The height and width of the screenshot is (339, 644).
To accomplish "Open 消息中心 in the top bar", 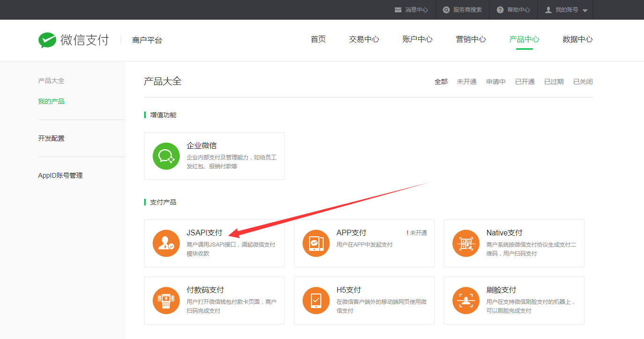I will tap(416, 10).
